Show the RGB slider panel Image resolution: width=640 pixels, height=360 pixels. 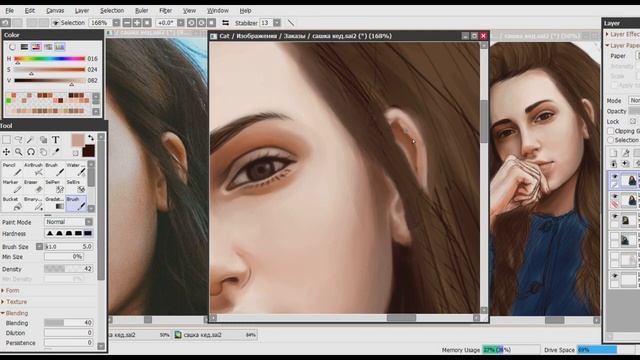pos(24,47)
